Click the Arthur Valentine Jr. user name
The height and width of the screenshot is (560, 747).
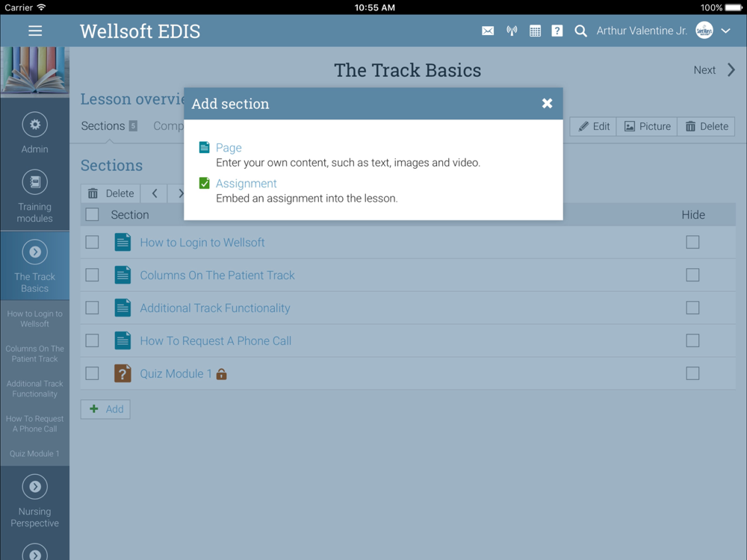point(642,31)
